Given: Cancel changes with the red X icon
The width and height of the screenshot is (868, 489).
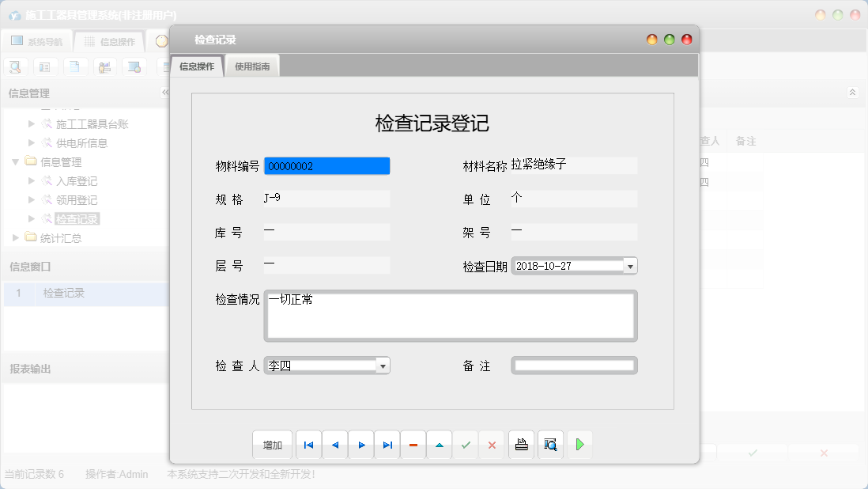Looking at the screenshot, I should pyautogui.click(x=491, y=444).
